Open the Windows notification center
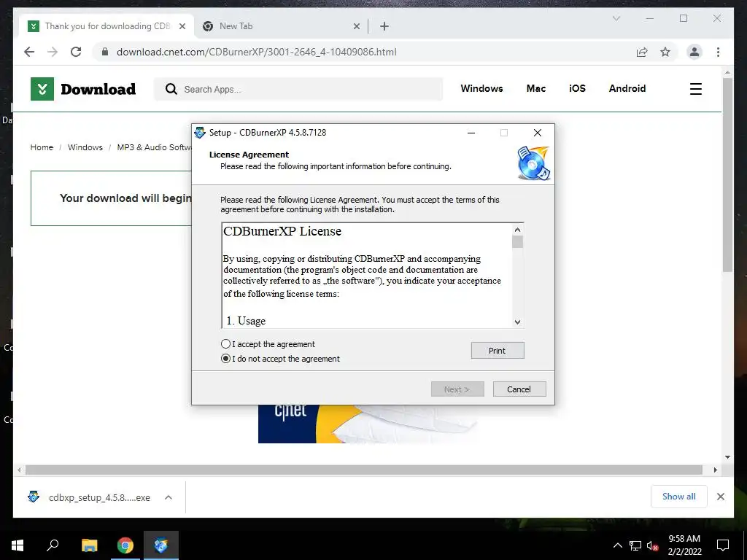This screenshot has height=560, width=747. coord(723,545)
